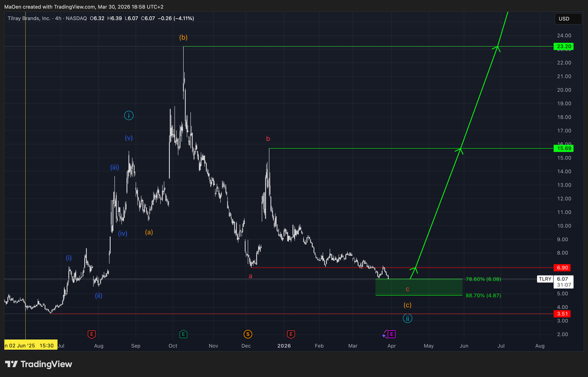The image size is (588, 377).
Task: Click the teal circled wave ⓘ badge above (v)
Action: (128, 115)
